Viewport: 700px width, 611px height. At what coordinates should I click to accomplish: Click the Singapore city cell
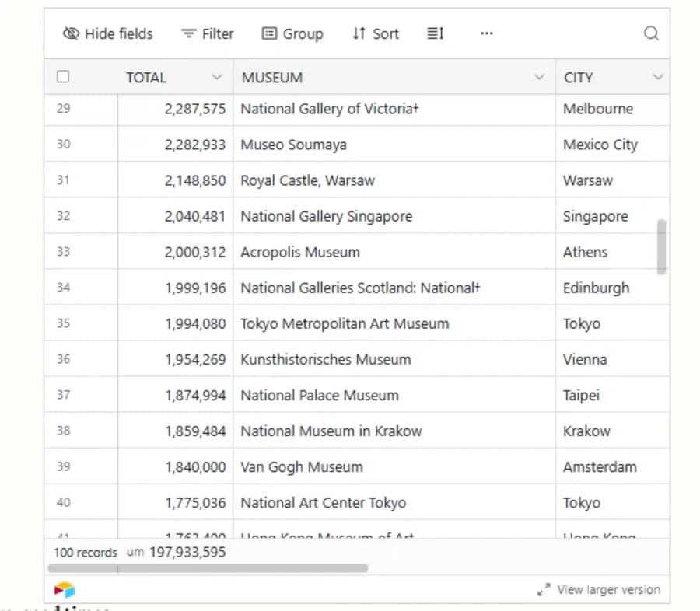(x=613, y=216)
